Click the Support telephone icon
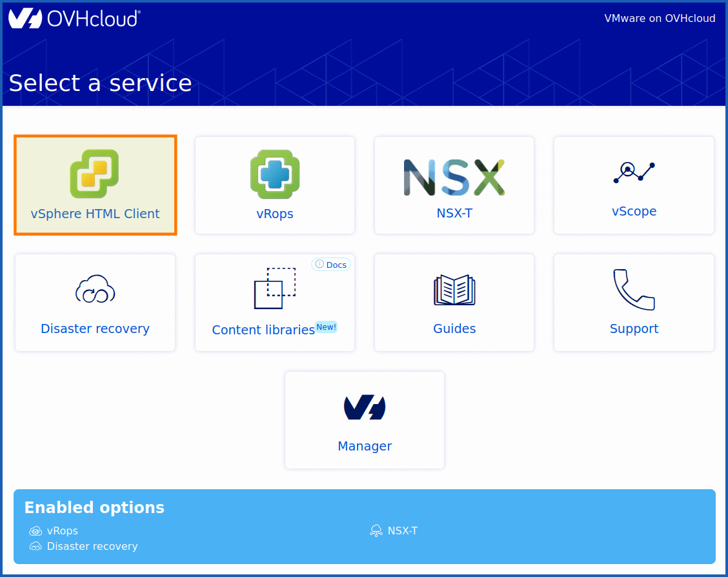 tap(633, 290)
